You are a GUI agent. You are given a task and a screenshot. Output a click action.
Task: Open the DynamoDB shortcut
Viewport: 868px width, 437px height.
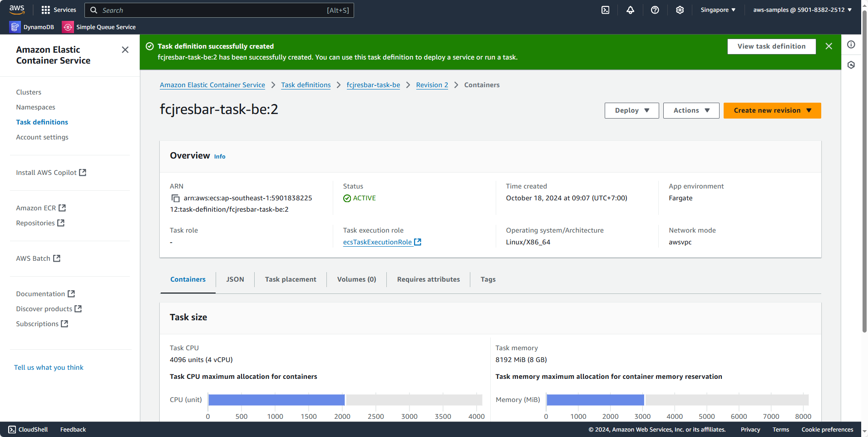coord(32,27)
